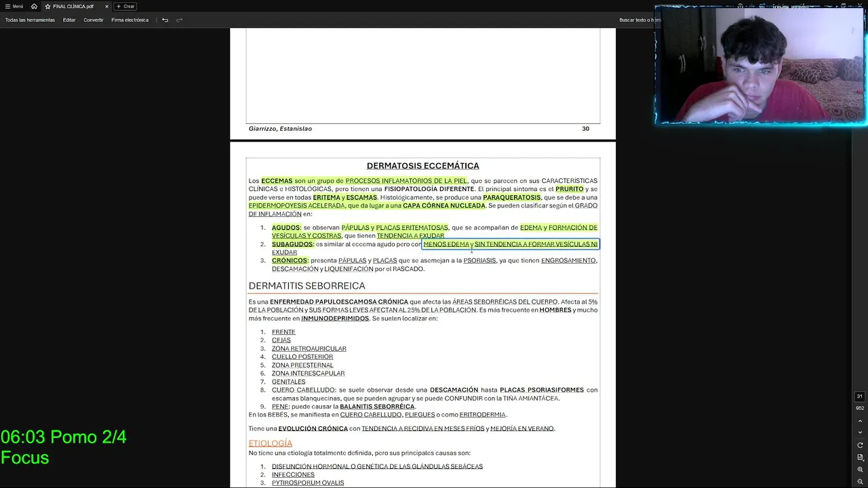Click the word PSORIASIS
The width and height of the screenshot is (868, 488).
[x=479, y=260]
